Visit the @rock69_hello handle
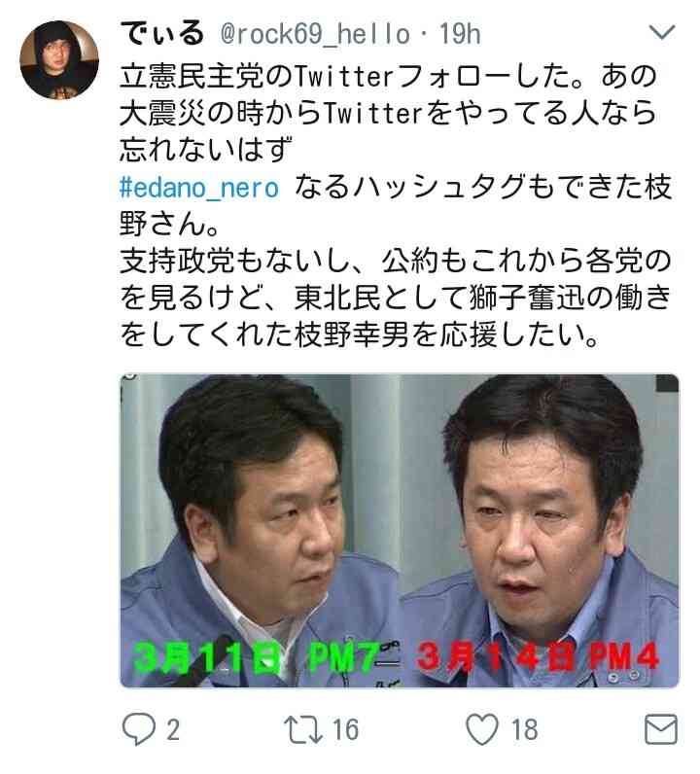Viewport: 700px width, 774px height. pyautogui.click(x=315, y=35)
